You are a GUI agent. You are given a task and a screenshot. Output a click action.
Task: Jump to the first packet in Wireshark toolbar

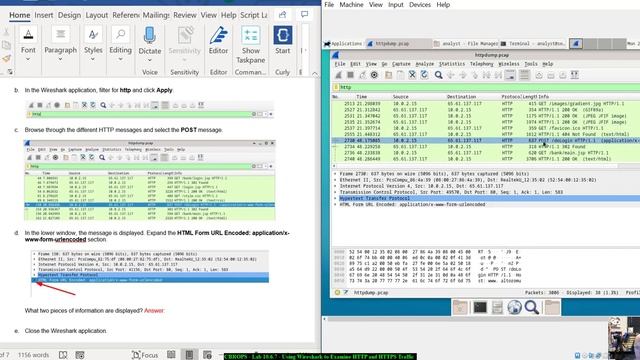coord(486,75)
